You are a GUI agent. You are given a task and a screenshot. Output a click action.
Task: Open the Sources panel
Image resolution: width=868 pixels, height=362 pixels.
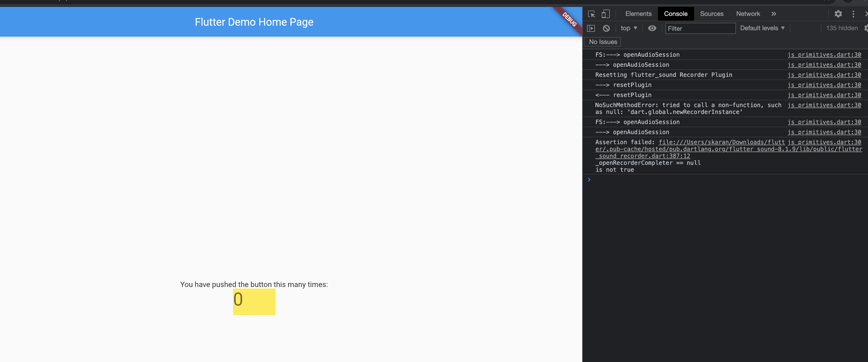712,14
